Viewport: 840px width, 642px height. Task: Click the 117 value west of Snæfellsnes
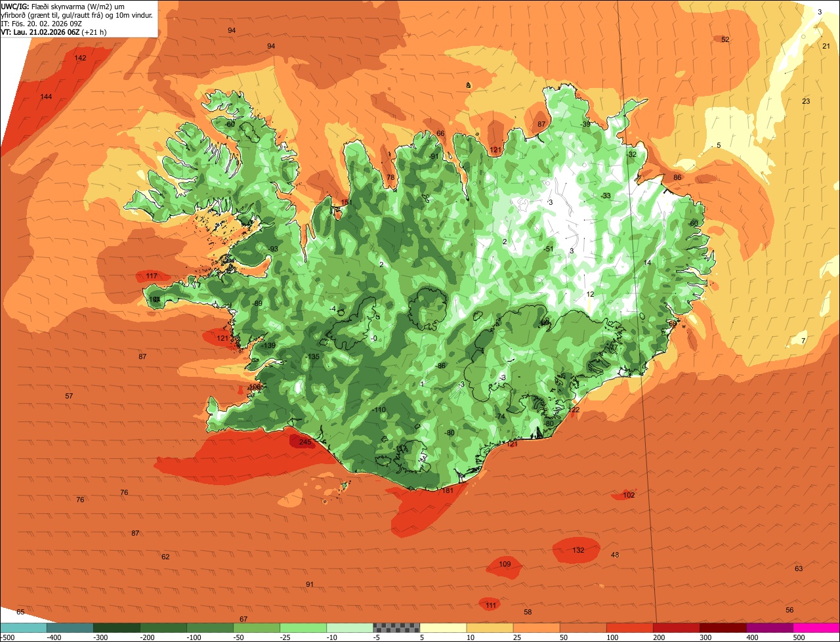pyautogui.click(x=152, y=276)
